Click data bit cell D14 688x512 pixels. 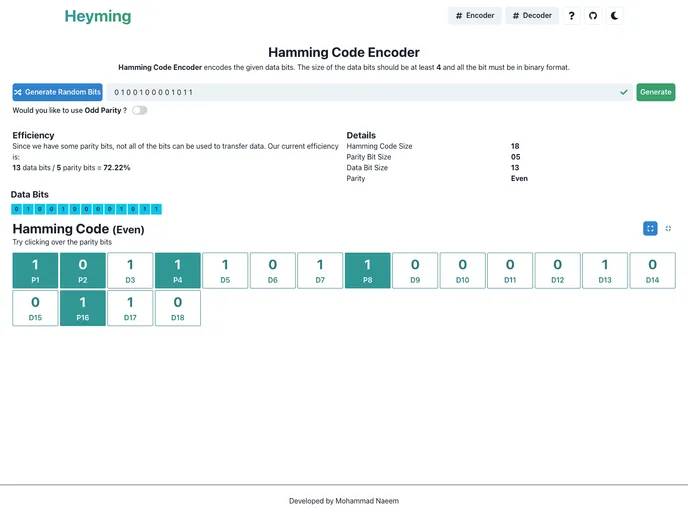point(652,270)
